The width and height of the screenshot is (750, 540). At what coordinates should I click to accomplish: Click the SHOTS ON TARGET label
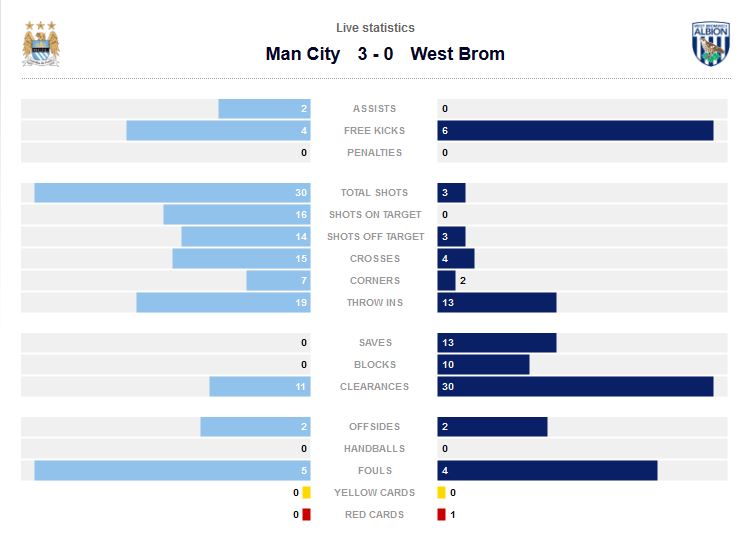point(375,215)
